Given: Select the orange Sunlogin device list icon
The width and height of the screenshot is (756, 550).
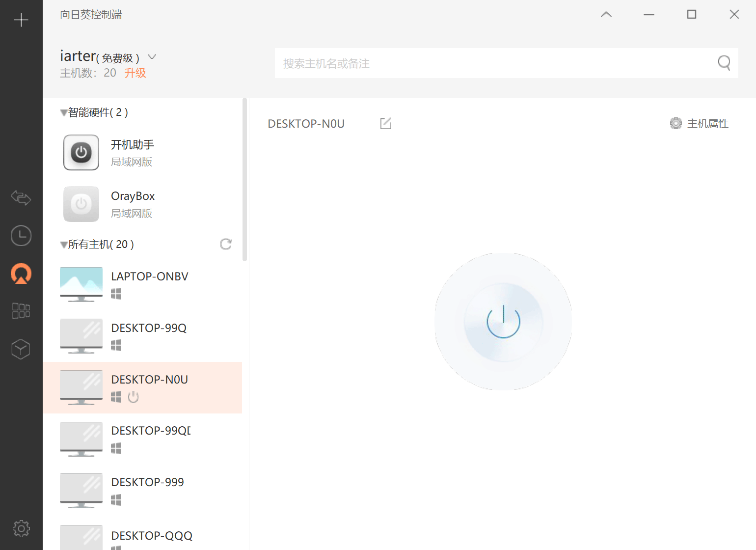Looking at the screenshot, I should [21, 274].
